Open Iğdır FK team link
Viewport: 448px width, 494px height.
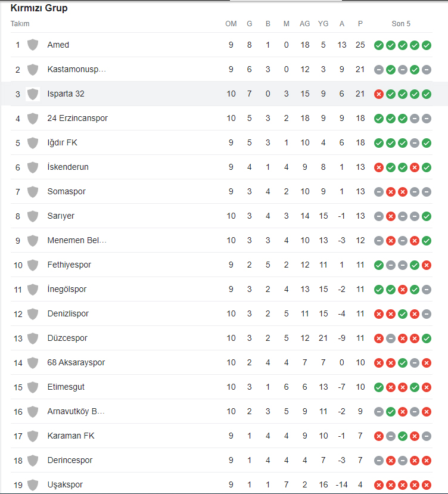[x=63, y=142]
